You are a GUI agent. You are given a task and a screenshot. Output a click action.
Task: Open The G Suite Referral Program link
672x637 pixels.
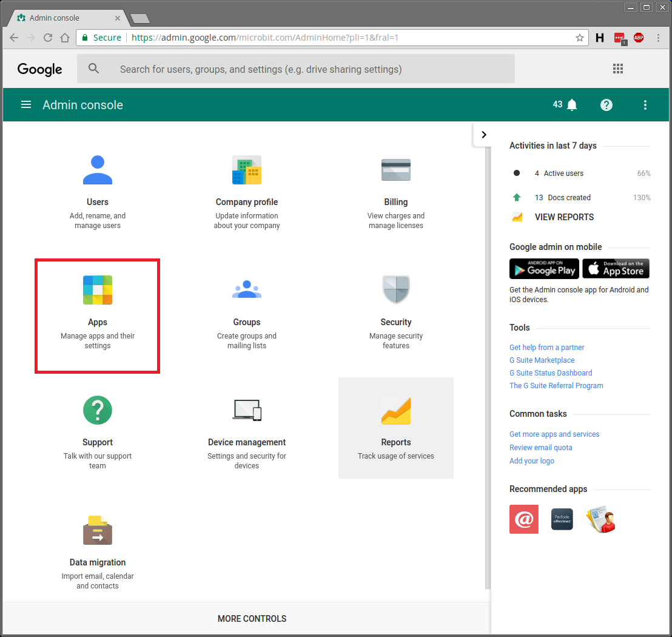point(556,385)
